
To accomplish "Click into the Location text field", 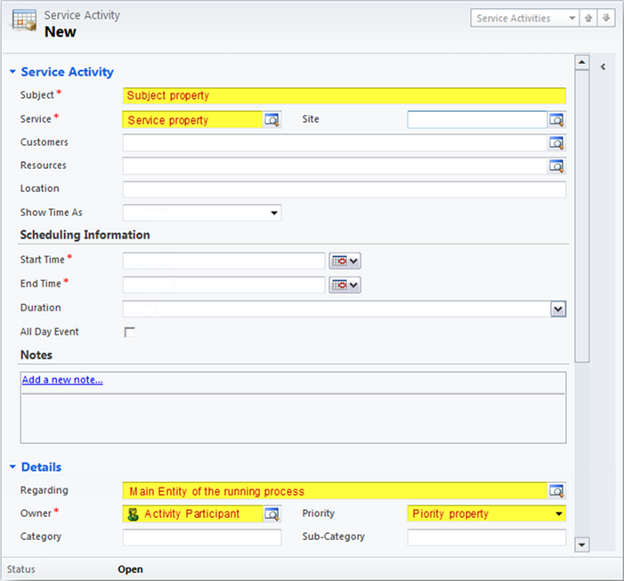I will tap(344, 189).
